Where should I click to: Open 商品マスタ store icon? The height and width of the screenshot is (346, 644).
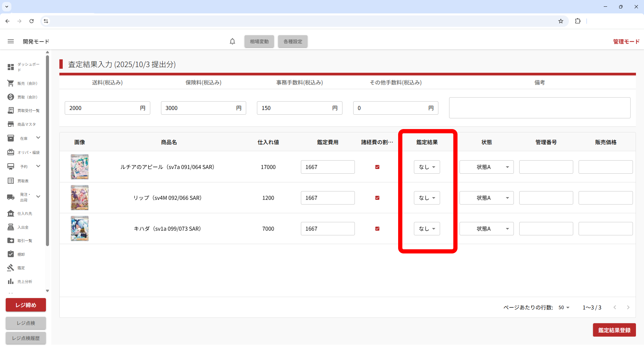11,124
